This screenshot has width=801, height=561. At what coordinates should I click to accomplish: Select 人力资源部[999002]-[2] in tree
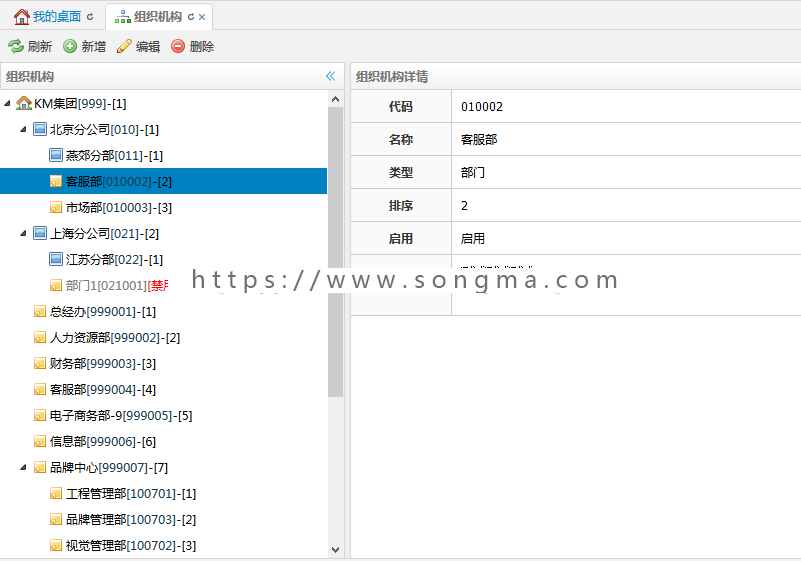point(115,338)
